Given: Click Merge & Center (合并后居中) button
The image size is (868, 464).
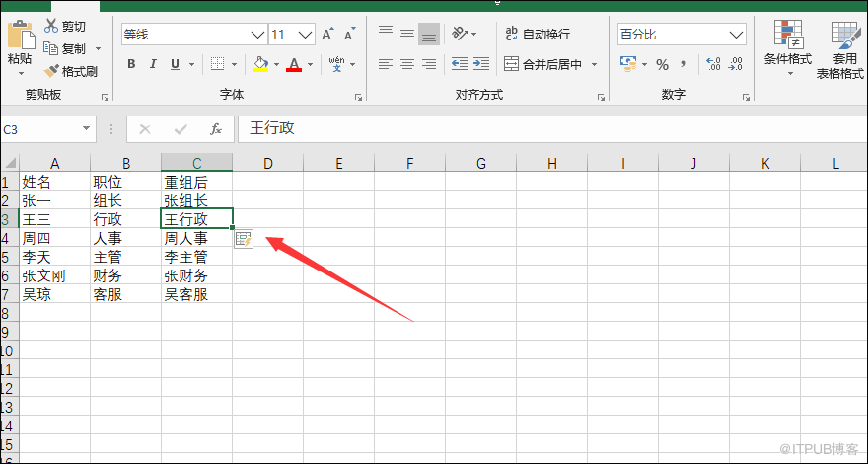Looking at the screenshot, I should tap(542, 64).
